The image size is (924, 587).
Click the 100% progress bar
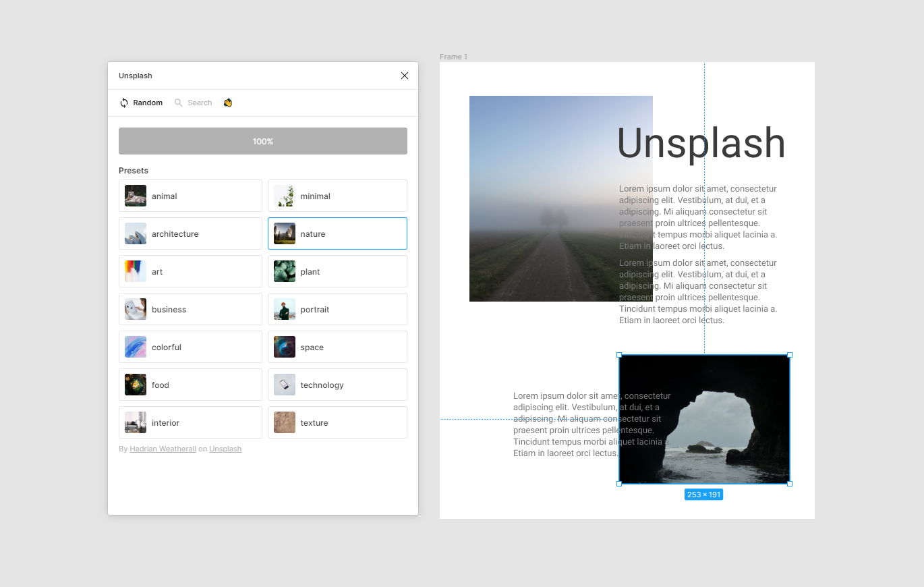(263, 141)
